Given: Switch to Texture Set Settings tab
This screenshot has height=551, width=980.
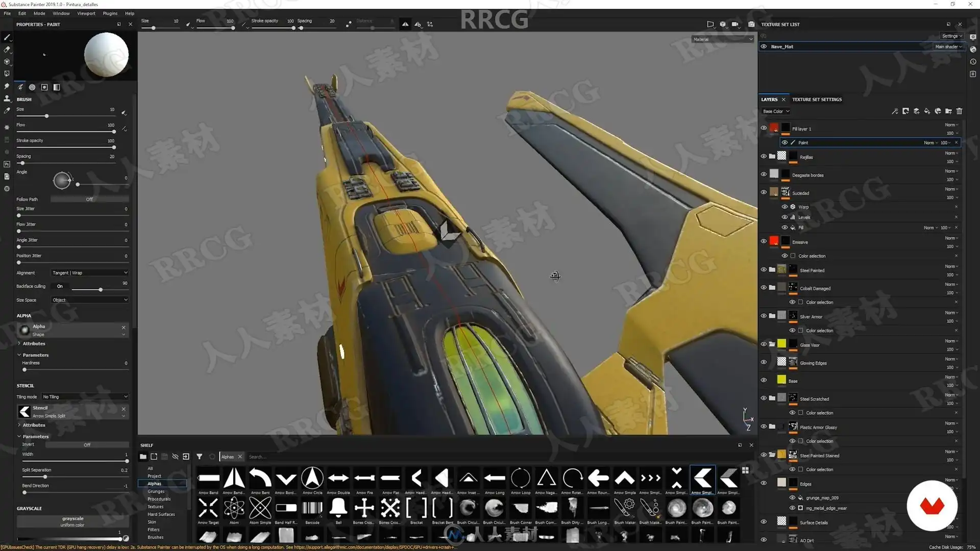Looking at the screenshot, I should pos(817,99).
